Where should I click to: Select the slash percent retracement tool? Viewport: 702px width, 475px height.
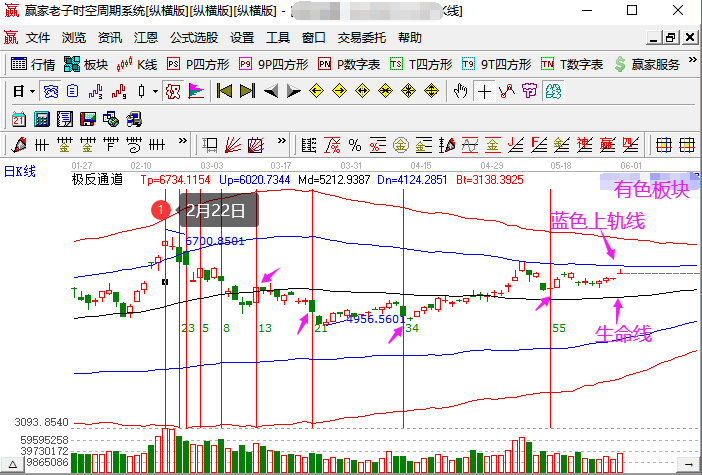tap(332, 145)
